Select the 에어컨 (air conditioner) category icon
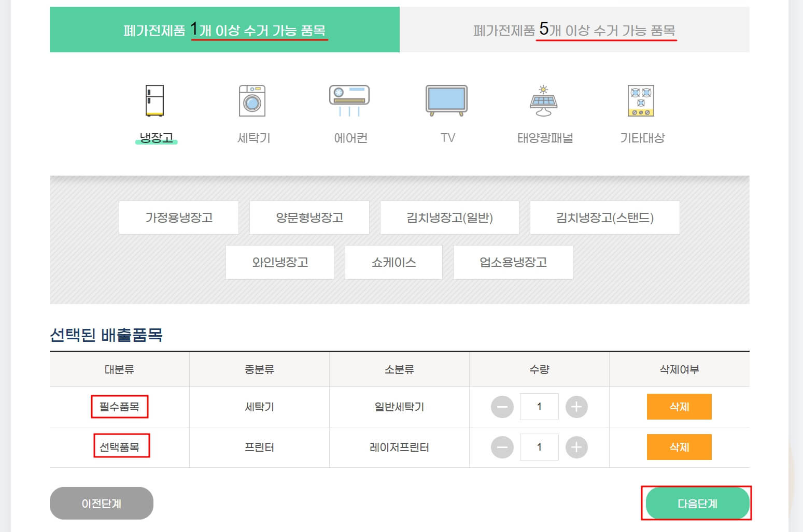Screen dimensions: 803x532 point(349,111)
